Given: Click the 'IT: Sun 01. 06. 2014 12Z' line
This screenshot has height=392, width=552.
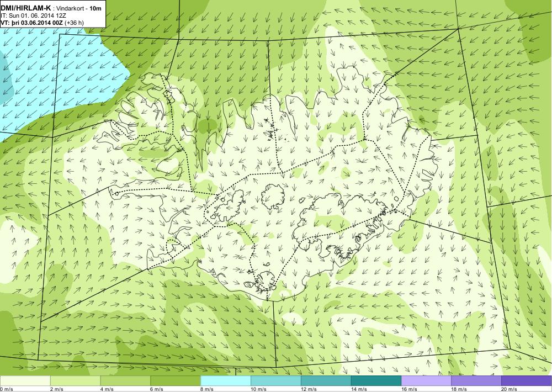Looking at the screenshot, I should [34, 15].
